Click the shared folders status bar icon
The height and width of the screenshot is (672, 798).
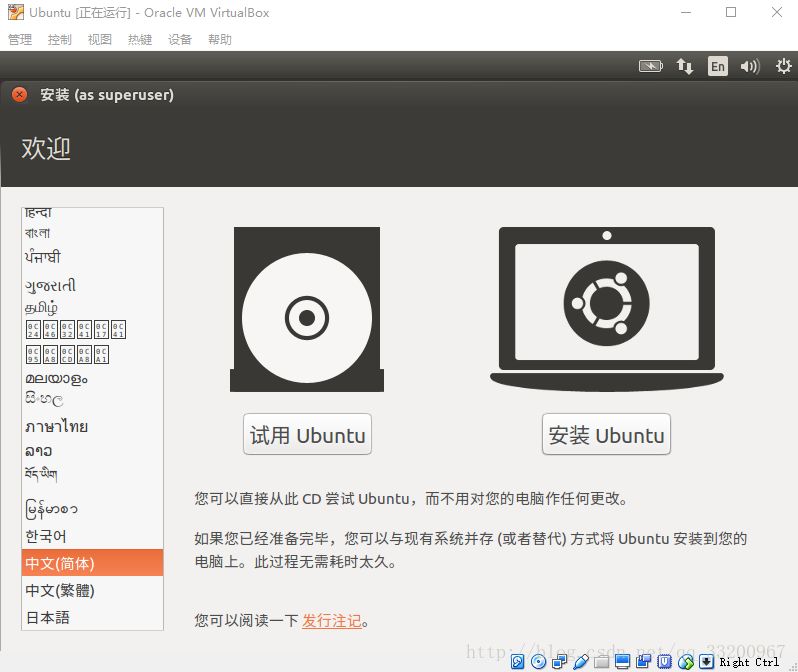(x=602, y=661)
